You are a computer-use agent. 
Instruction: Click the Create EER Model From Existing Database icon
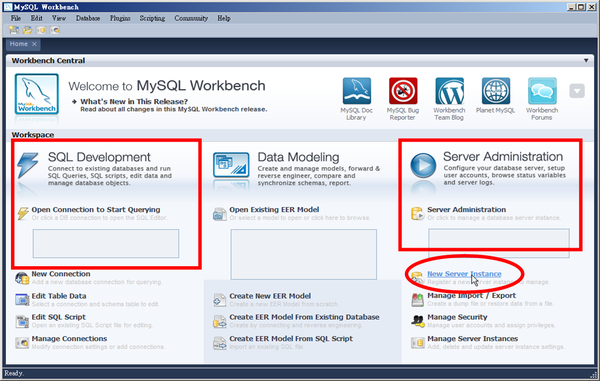(220, 321)
